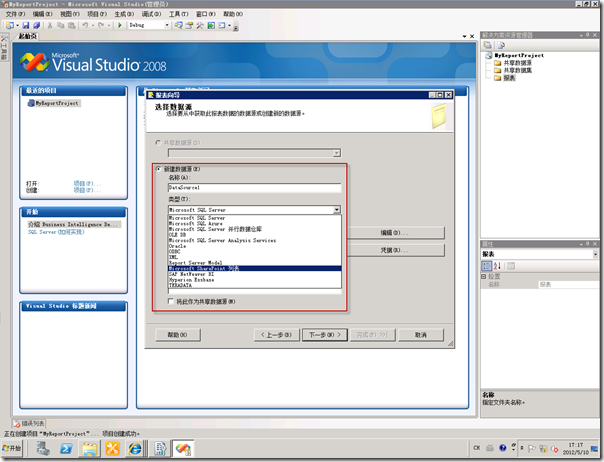Check make this a shared data source
This screenshot has height=462, width=604.
click(171, 301)
